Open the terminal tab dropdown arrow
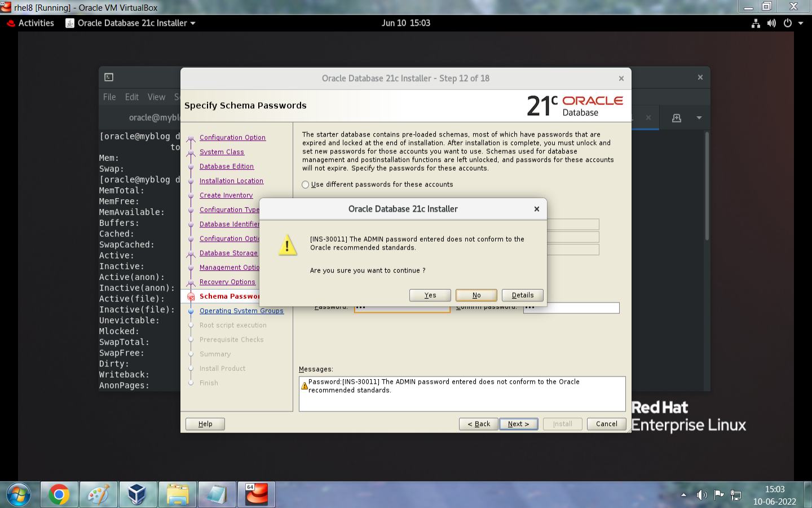Screen dimensions: 812x508 click(699, 118)
